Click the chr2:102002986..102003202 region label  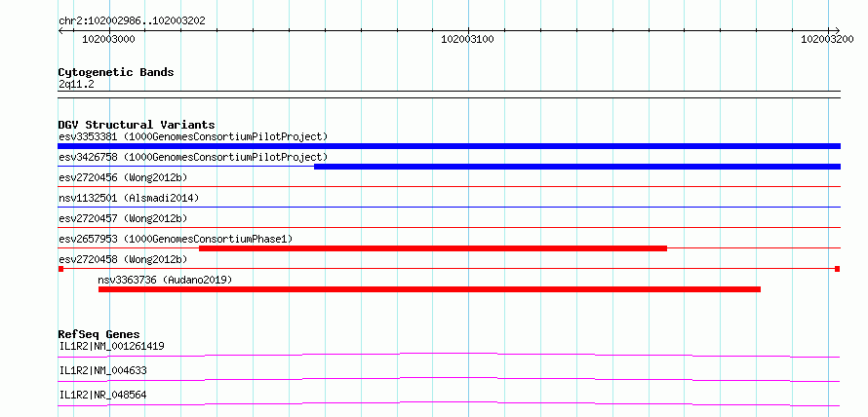tap(132, 21)
